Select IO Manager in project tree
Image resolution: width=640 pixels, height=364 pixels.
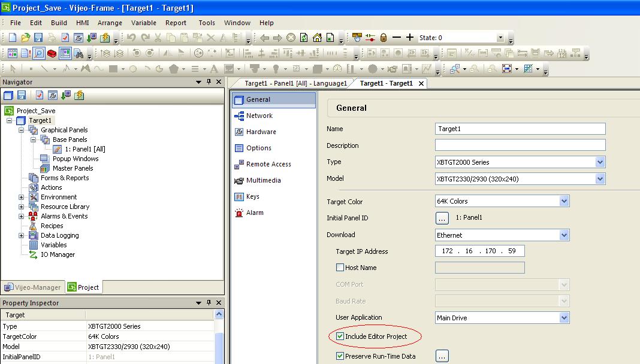58,254
